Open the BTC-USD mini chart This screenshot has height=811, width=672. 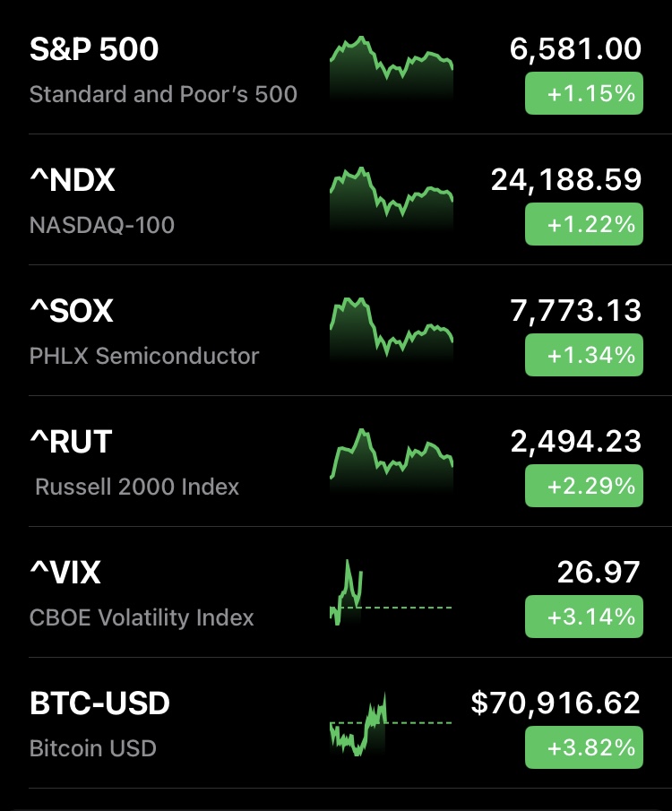click(392, 724)
